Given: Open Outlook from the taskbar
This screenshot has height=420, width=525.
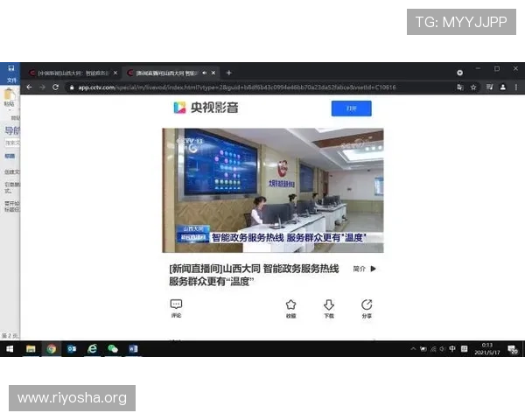Looking at the screenshot, I should point(72,349).
